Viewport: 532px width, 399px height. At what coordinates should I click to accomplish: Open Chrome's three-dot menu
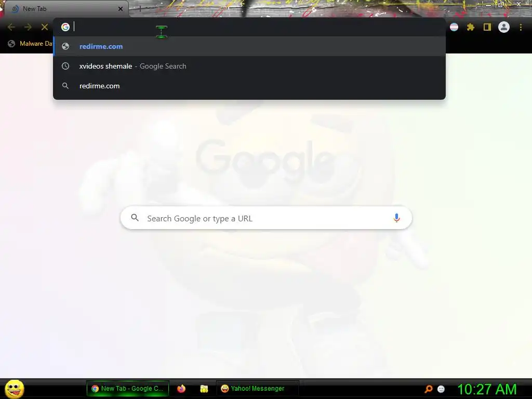521,27
